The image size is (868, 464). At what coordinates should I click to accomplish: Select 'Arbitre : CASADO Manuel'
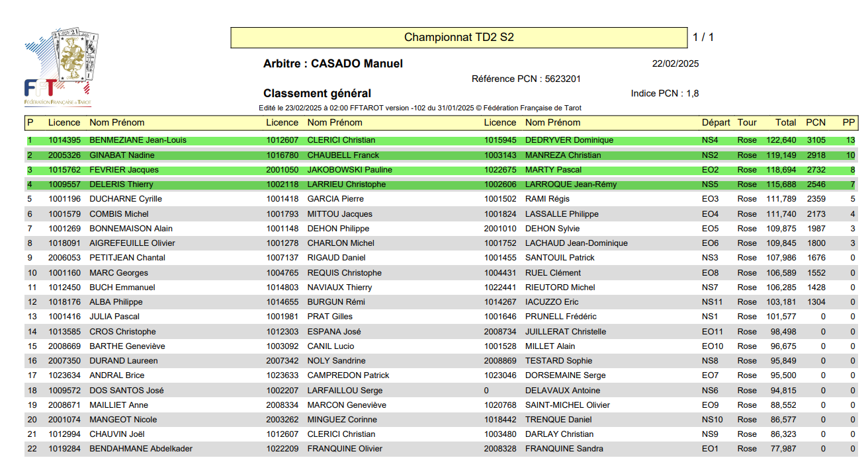click(333, 64)
